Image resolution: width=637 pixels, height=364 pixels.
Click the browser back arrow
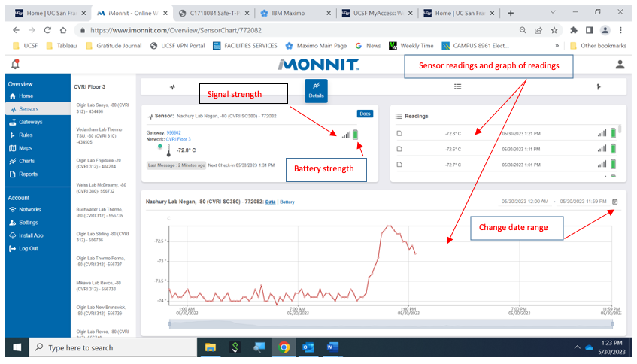pyautogui.click(x=16, y=30)
